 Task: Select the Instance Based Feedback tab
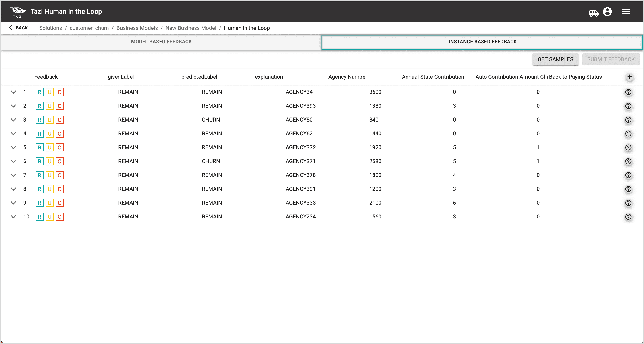click(x=482, y=42)
